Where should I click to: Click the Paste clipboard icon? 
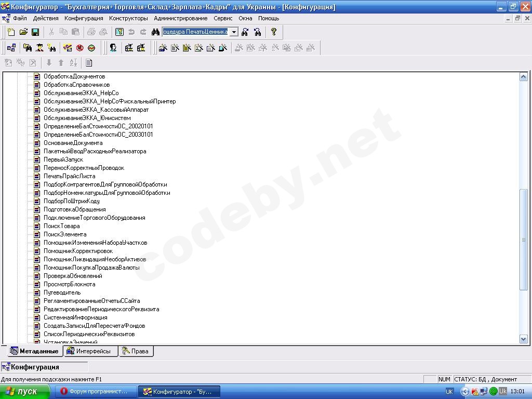pos(76,32)
